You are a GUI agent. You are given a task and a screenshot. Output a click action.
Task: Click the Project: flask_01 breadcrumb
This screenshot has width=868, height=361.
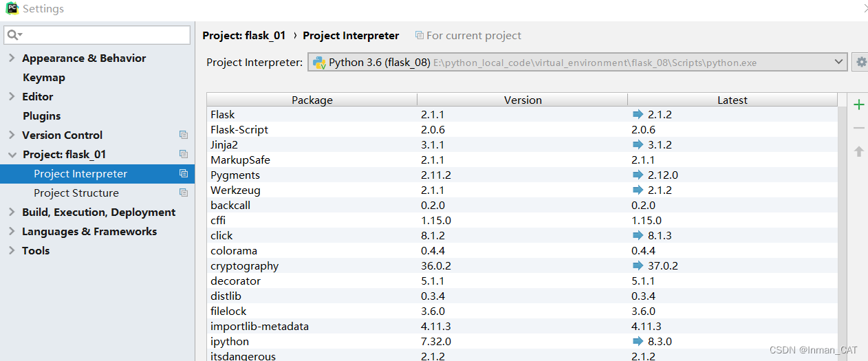click(x=243, y=36)
